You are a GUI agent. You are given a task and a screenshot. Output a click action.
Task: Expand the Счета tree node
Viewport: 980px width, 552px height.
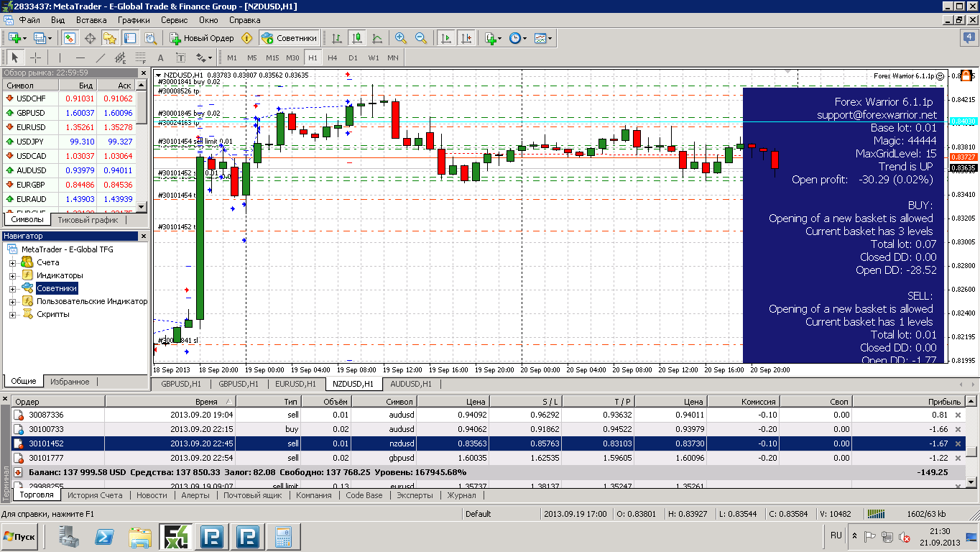coord(12,263)
